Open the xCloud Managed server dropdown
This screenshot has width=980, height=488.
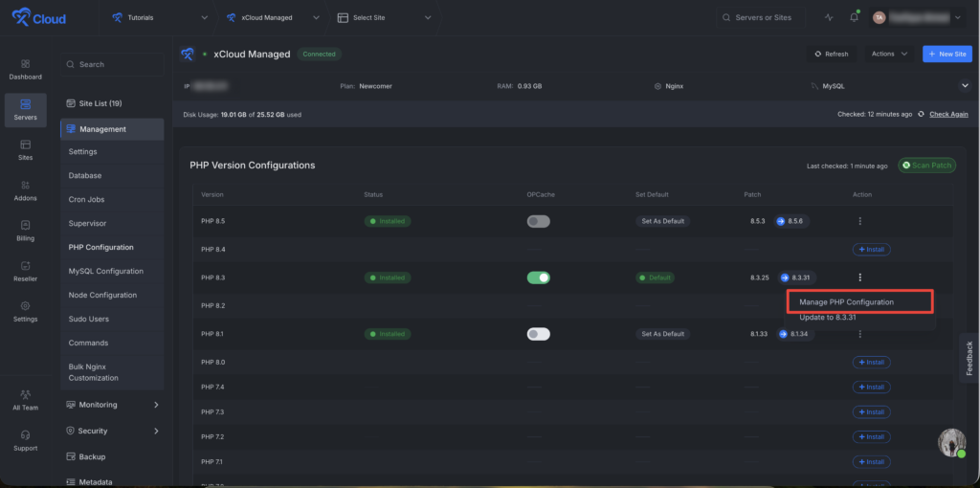coord(272,17)
